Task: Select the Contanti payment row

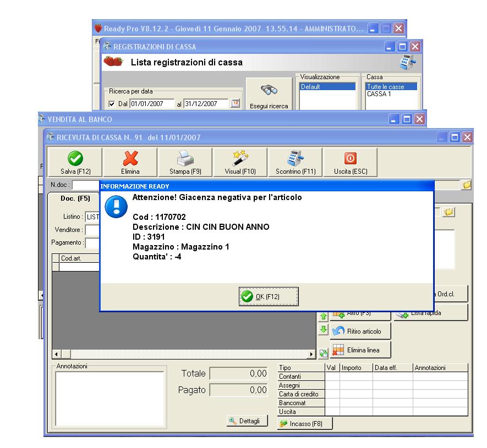Action: click(373, 377)
